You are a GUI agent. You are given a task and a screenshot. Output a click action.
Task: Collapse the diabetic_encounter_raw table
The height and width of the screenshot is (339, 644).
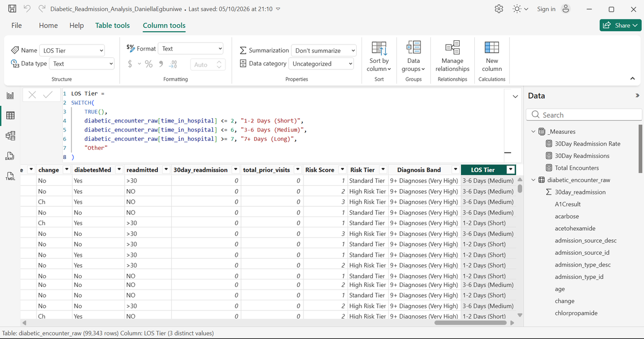coord(533,180)
